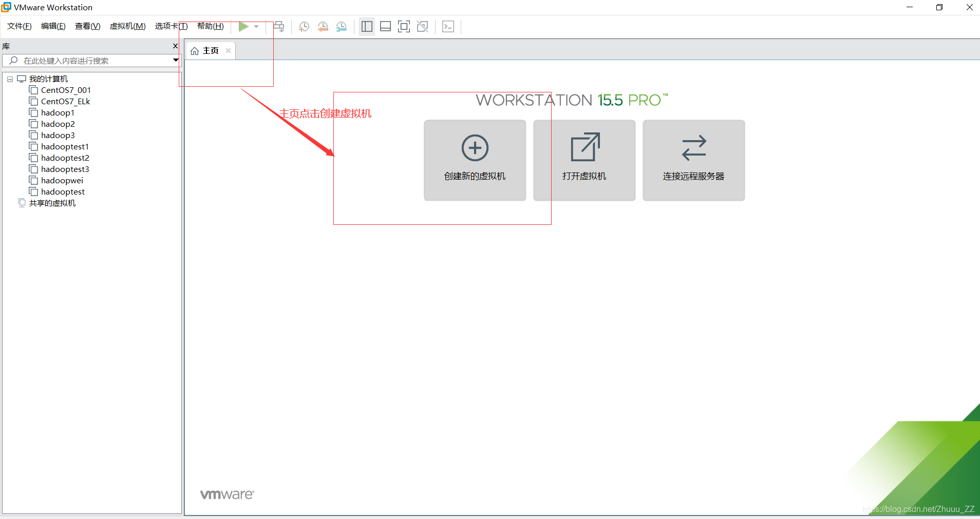This screenshot has width=980, height=519.
Task: Open the 文件(F) menu
Action: pyautogui.click(x=20, y=26)
